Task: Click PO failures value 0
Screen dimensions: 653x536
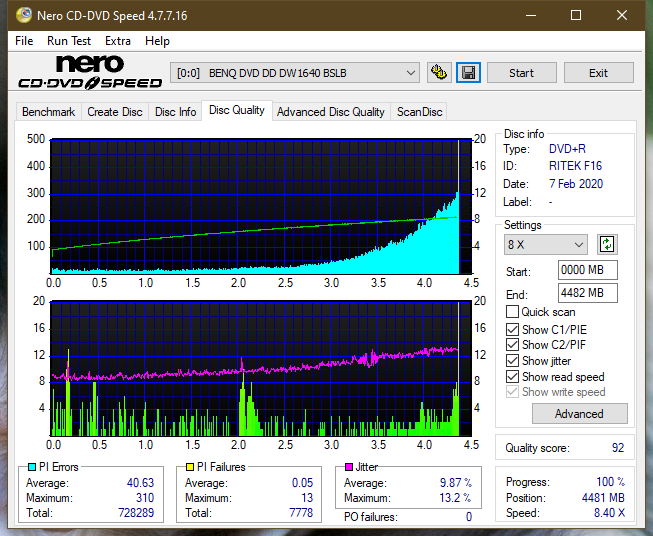Action: click(469, 517)
